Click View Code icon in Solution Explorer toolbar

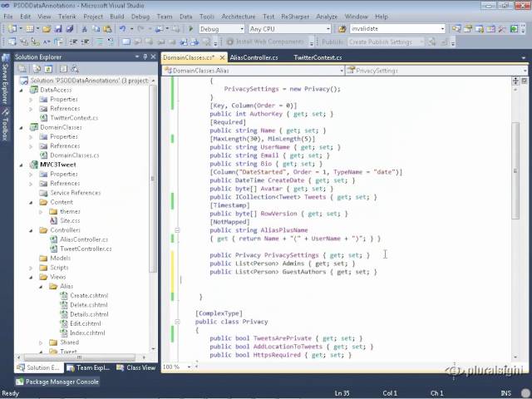pos(63,69)
